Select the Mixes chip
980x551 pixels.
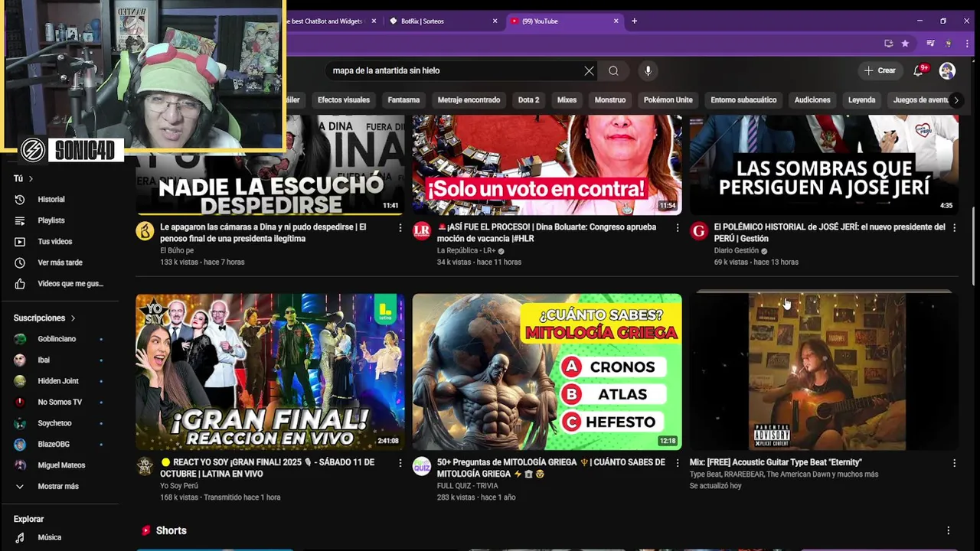(x=567, y=100)
